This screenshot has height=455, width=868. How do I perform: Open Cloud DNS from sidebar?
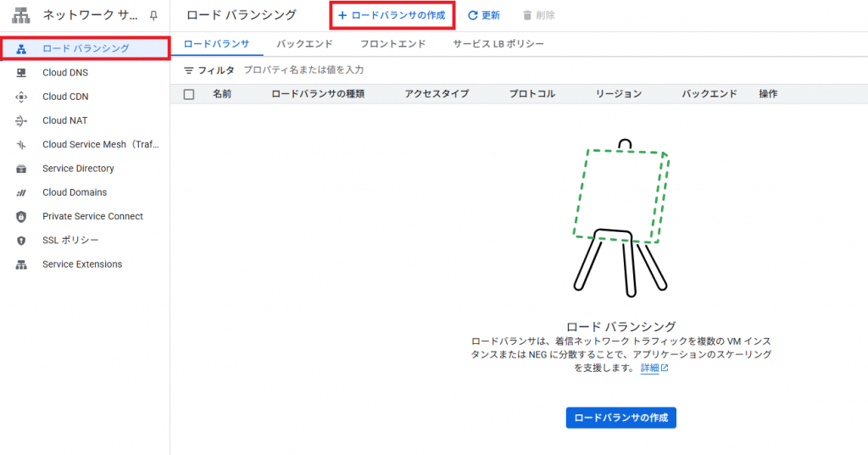(x=65, y=73)
